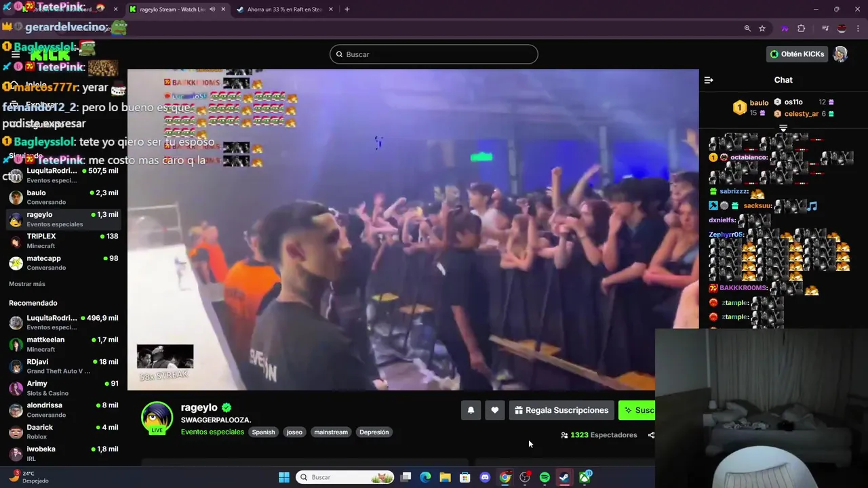Open Microsoft Store from the taskbar
Screen dimensions: 868x488
pos(465,477)
